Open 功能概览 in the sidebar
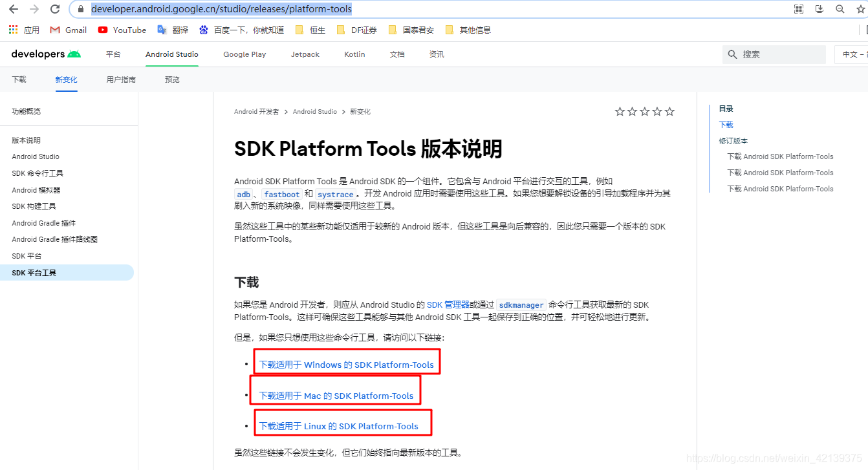Image resolution: width=868 pixels, height=470 pixels. pyautogui.click(x=26, y=111)
